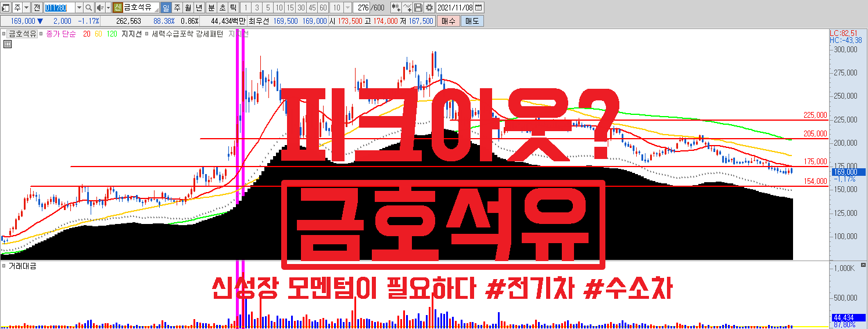The image size is (868, 329).
Task: Expand the speaker options dropdown arrow
Action: click(108, 8)
